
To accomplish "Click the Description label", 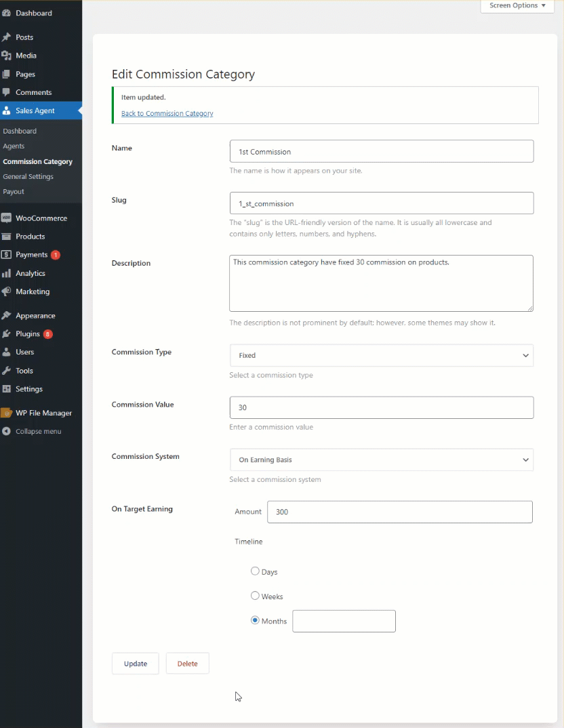I will (131, 263).
